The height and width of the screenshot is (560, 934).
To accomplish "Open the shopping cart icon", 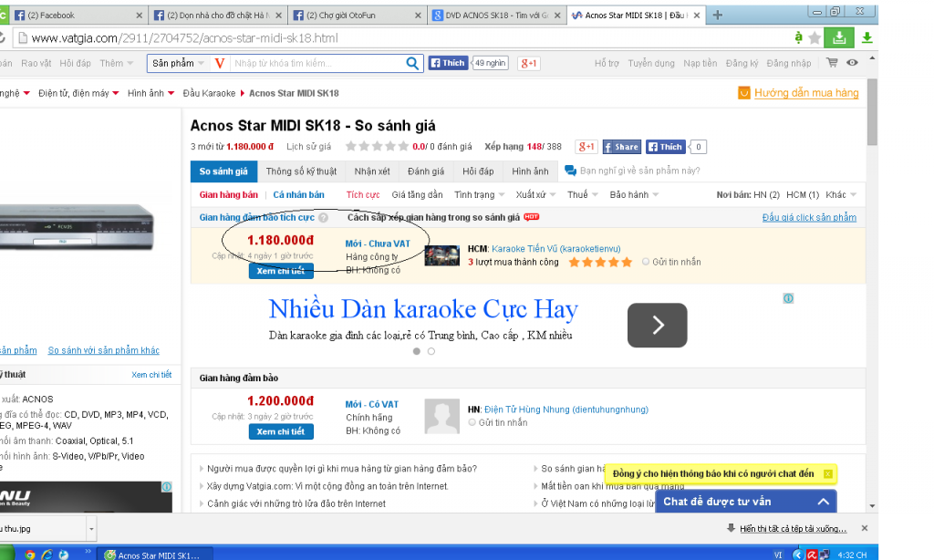I will [x=832, y=63].
